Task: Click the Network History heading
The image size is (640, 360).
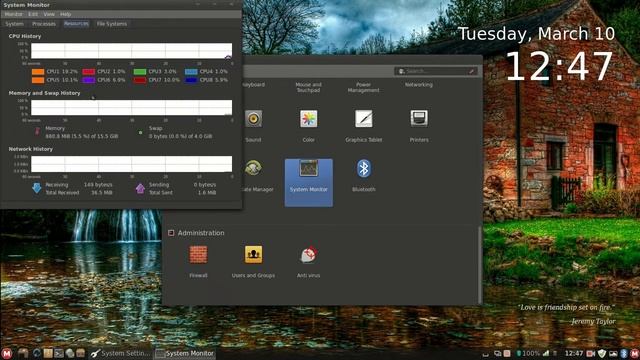Action: click(x=31, y=149)
